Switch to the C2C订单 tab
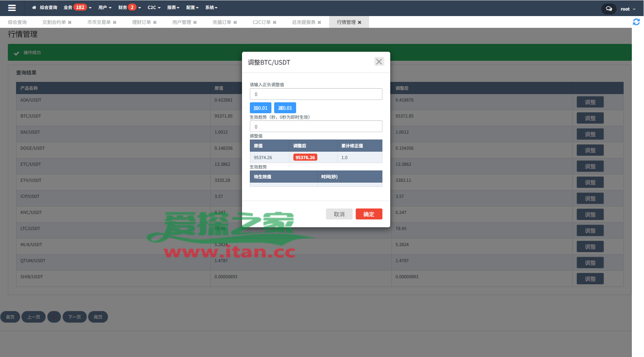This screenshot has height=357, width=644. tap(261, 22)
